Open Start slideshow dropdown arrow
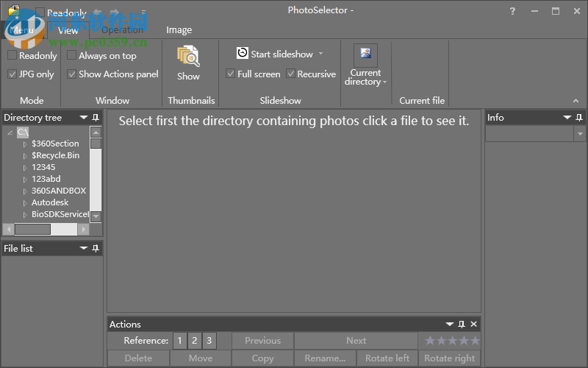Screen dimensions: 588x368 click(320, 54)
